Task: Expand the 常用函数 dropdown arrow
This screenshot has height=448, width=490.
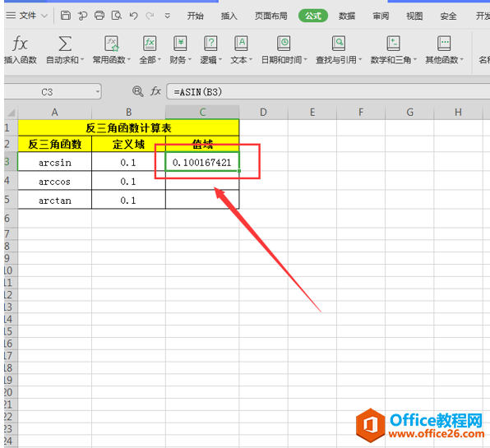Action: pos(129,59)
